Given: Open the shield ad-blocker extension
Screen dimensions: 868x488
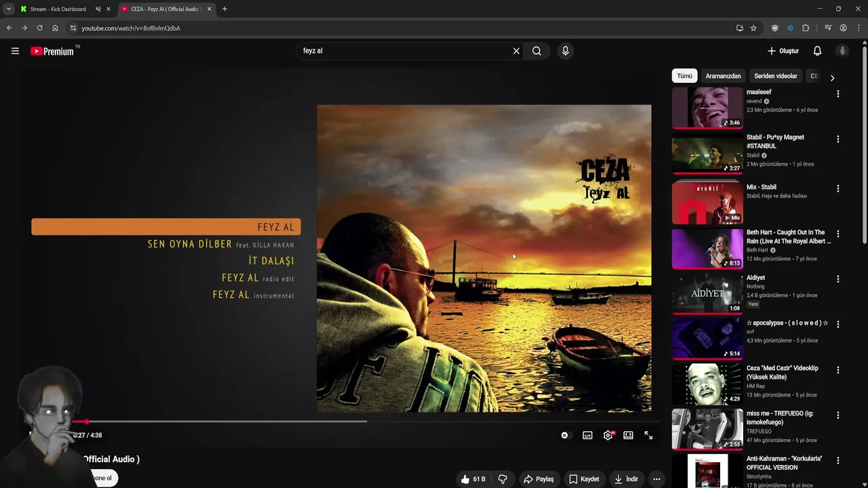Looking at the screenshot, I should click(x=775, y=28).
